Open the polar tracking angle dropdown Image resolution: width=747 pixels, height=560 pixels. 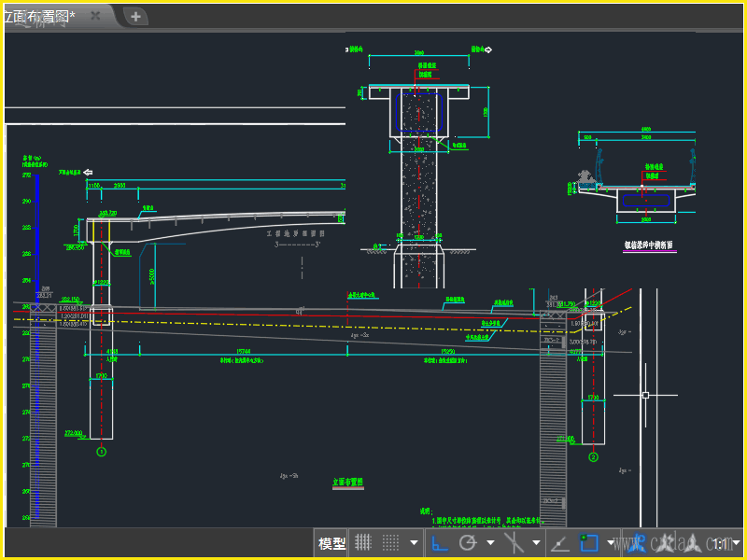coord(490,542)
